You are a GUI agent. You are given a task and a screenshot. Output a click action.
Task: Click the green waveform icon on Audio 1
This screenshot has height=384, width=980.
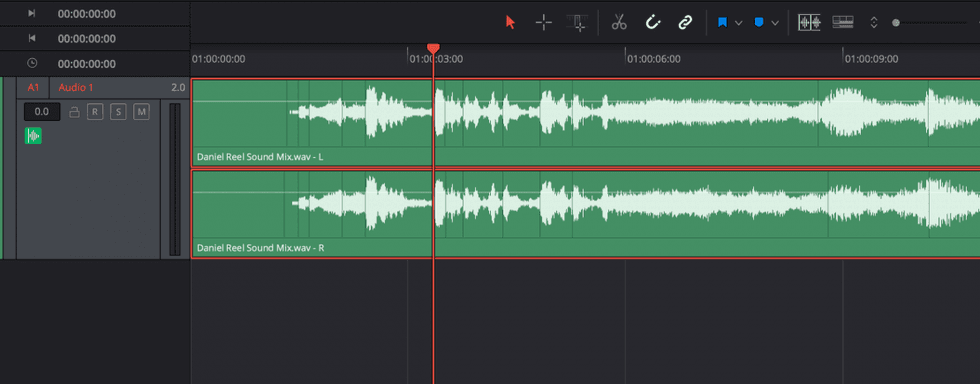click(33, 136)
